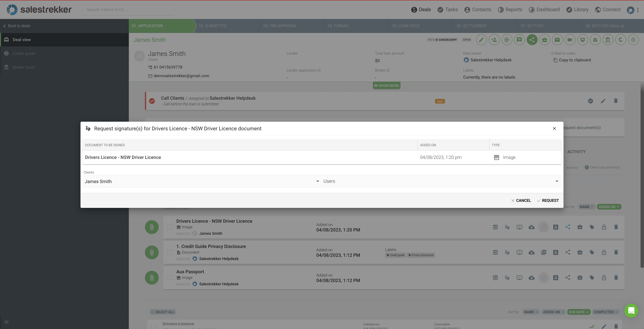Image resolution: width=644 pixels, height=329 pixels.
Task: Mark Call Clients task as complete
Action: [591, 101]
